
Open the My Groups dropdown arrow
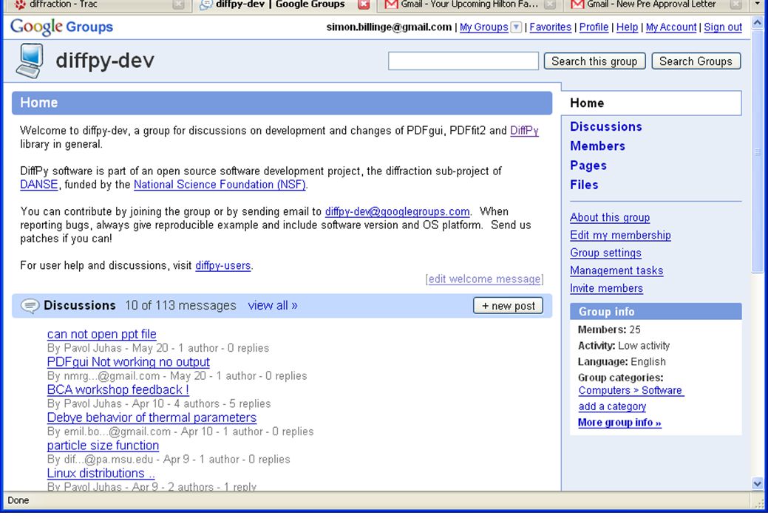[516, 27]
